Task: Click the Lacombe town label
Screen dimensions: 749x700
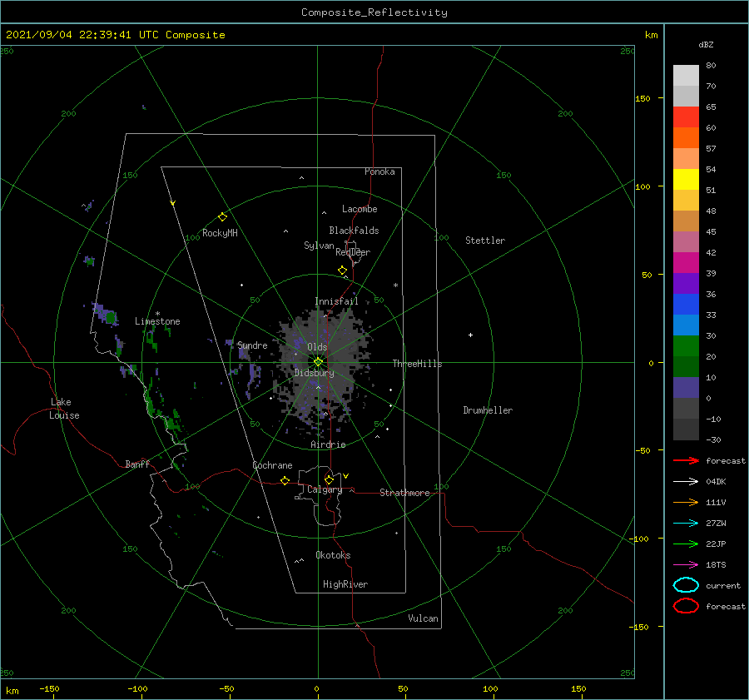Action: (360, 209)
